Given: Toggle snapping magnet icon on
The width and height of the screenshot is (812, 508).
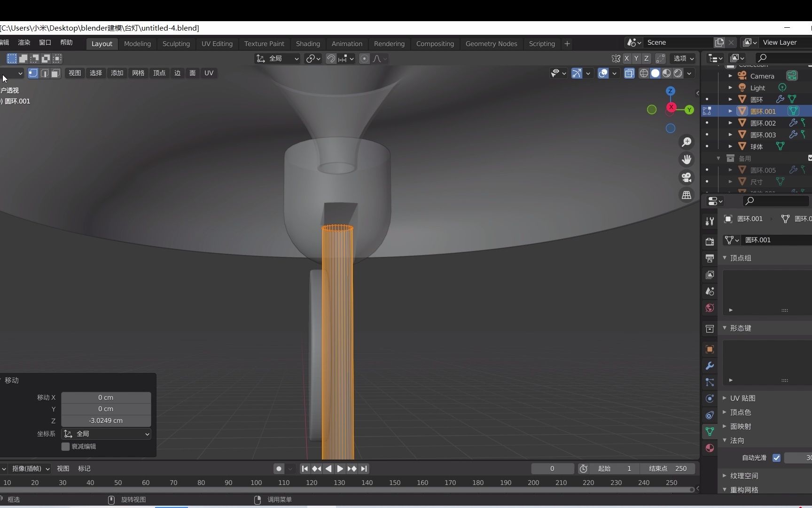Looking at the screenshot, I should pos(331,58).
